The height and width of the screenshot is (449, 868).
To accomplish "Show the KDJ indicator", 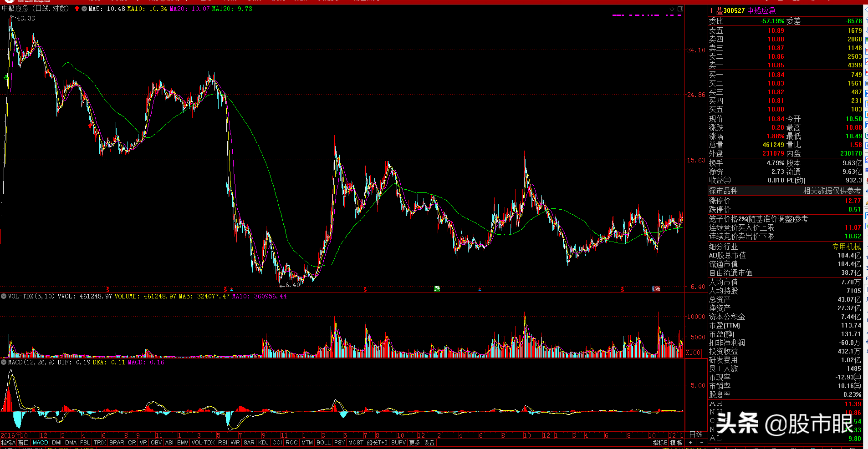I will point(264,443).
